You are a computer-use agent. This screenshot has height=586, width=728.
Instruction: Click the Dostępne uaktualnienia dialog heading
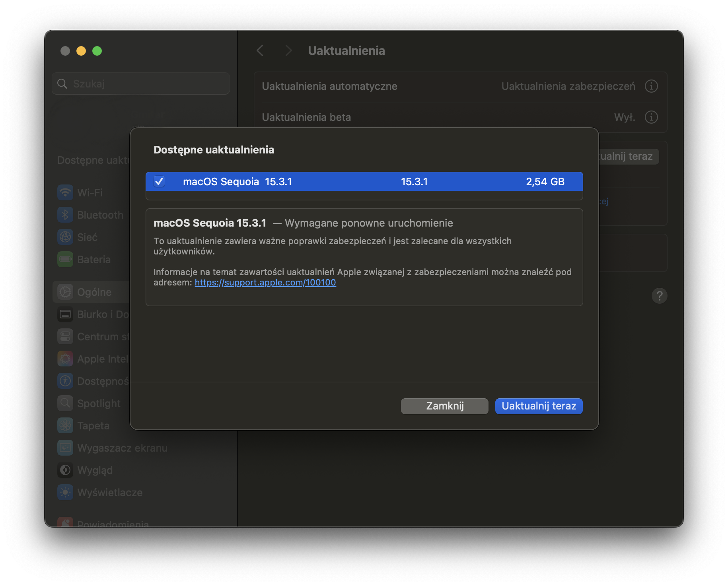[x=214, y=150]
